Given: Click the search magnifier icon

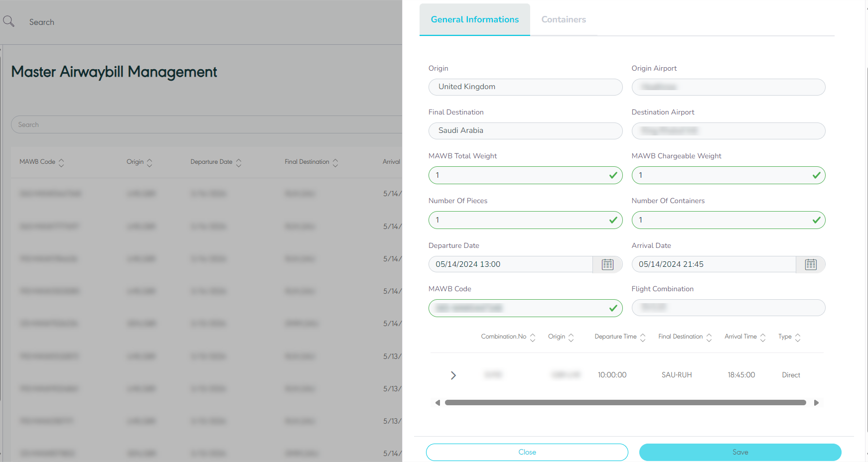Looking at the screenshot, I should (x=8, y=21).
